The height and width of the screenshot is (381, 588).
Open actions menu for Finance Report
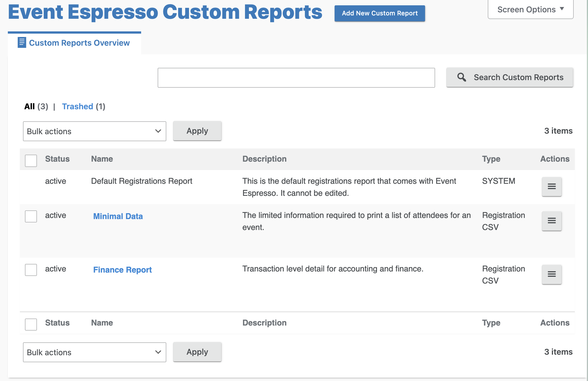[551, 274]
